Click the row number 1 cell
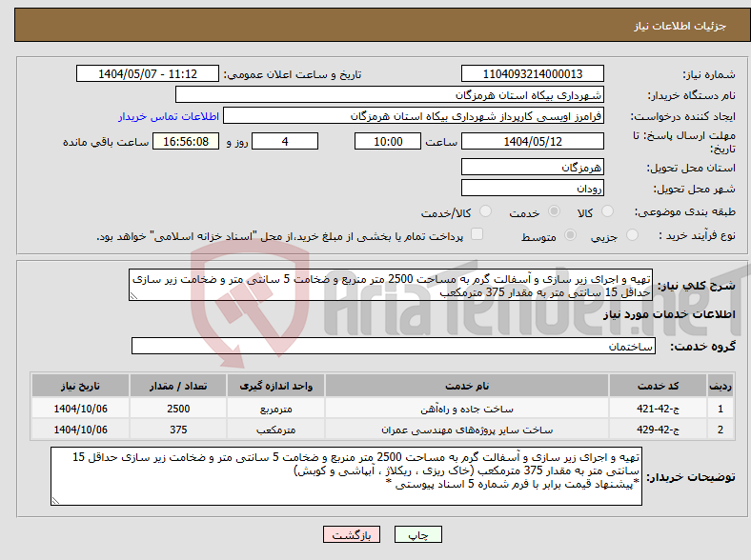The width and height of the screenshot is (751, 560). 721,409
